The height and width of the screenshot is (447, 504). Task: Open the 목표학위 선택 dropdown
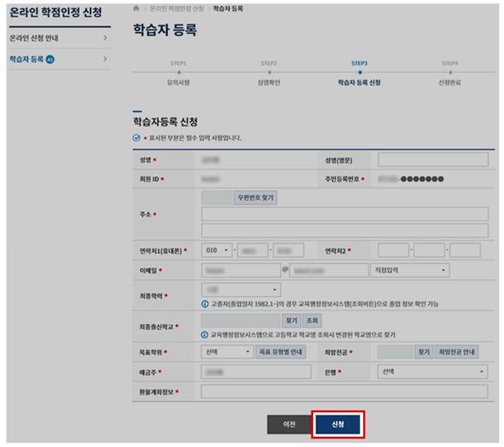click(x=227, y=352)
